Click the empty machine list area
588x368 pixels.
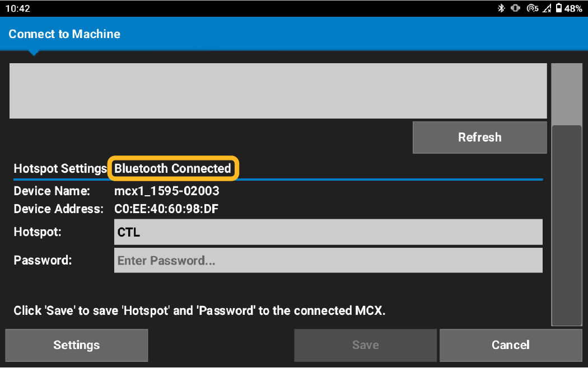[278, 91]
